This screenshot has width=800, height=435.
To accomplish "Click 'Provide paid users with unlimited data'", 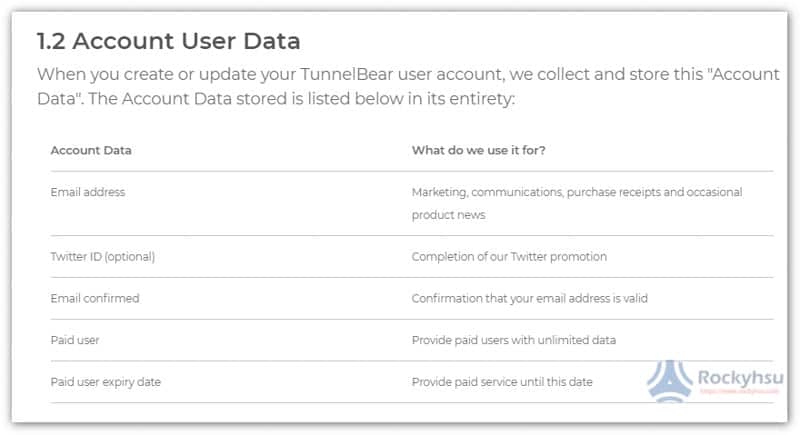I will [514, 340].
